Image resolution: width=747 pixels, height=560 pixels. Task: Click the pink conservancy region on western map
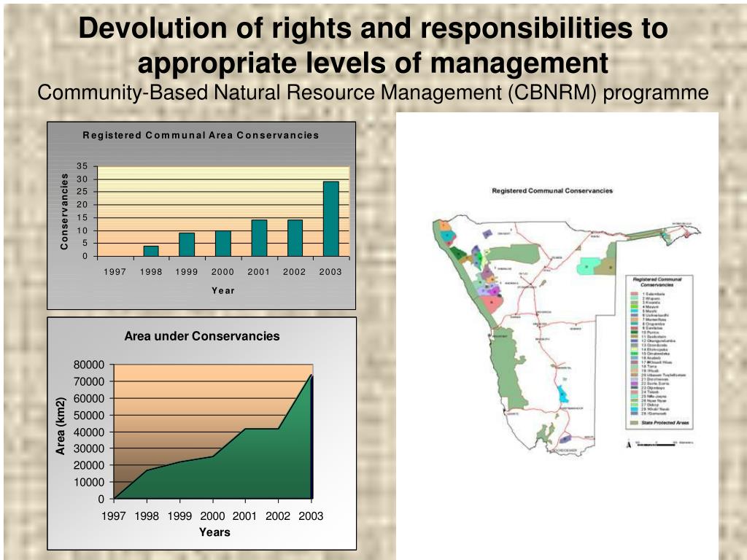point(491,303)
